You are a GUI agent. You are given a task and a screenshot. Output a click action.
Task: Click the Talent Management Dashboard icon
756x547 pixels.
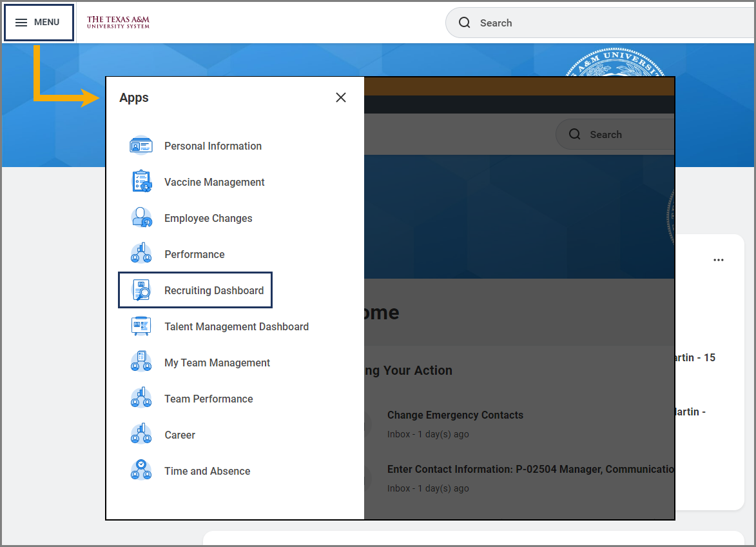[x=141, y=326]
